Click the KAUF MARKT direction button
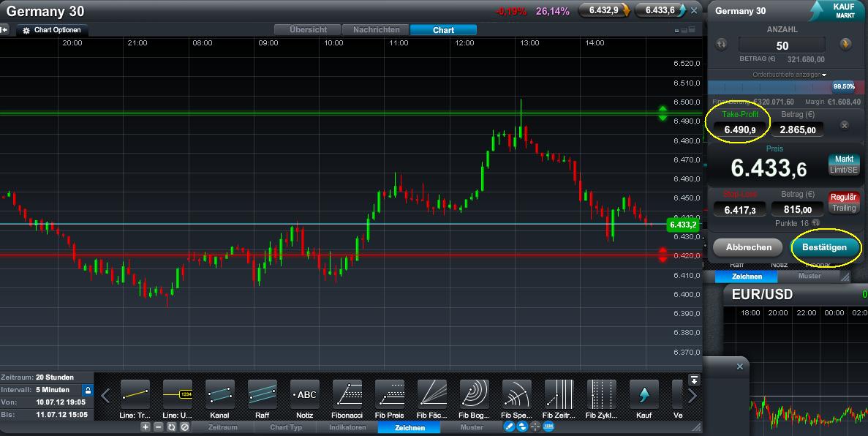This screenshot has width=868, height=436. (x=837, y=10)
